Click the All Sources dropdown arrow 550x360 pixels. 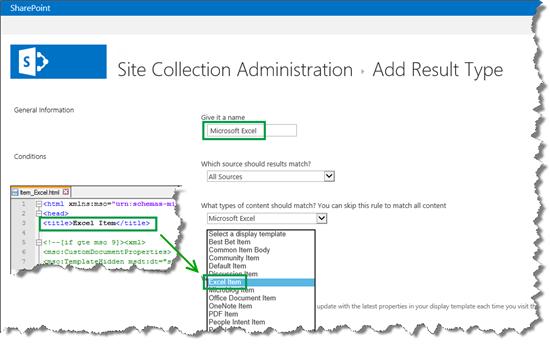pyautogui.click(x=329, y=176)
